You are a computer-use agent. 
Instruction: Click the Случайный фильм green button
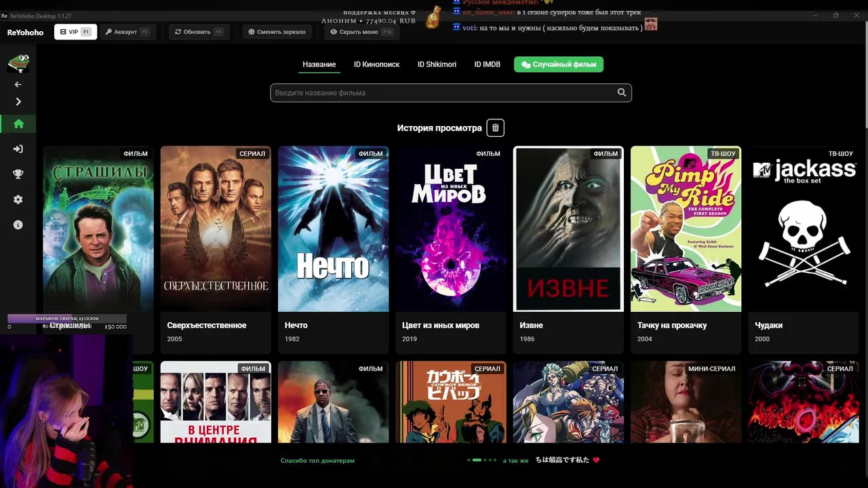click(559, 64)
